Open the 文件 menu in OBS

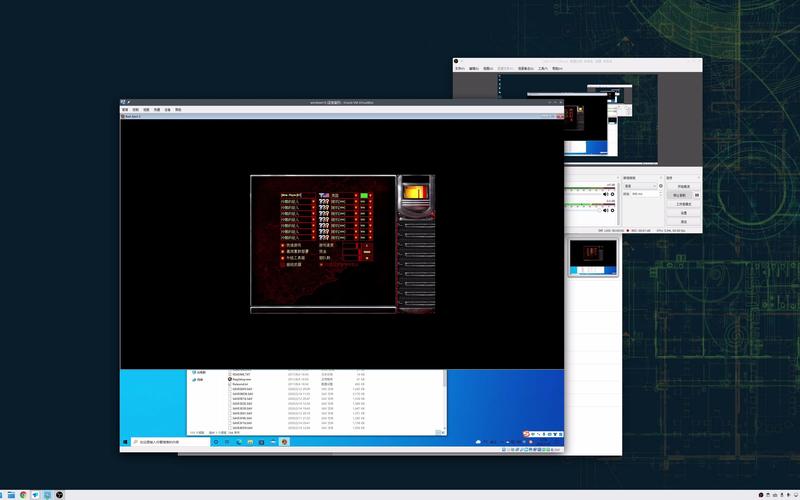[460, 69]
